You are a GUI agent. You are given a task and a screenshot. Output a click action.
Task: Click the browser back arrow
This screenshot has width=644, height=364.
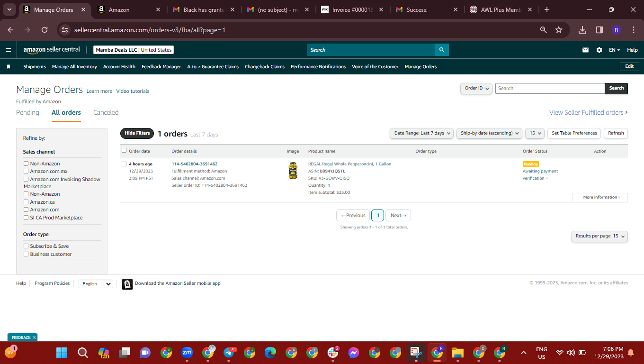click(10, 30)
